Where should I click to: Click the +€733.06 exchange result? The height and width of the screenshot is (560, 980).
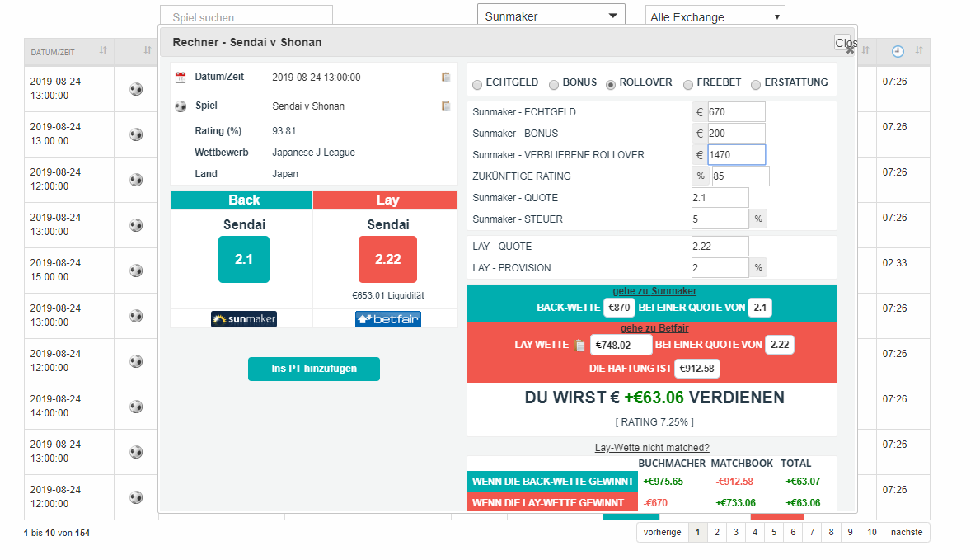pos(736,503)
